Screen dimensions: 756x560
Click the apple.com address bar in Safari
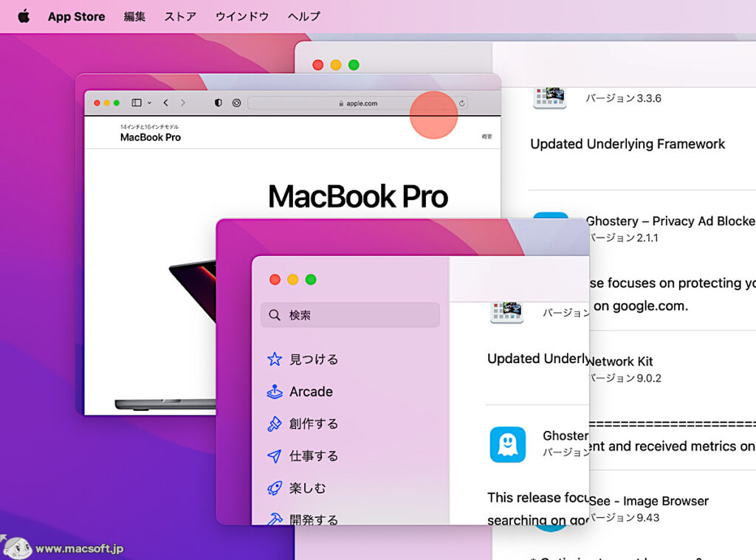tap(358, 103)
